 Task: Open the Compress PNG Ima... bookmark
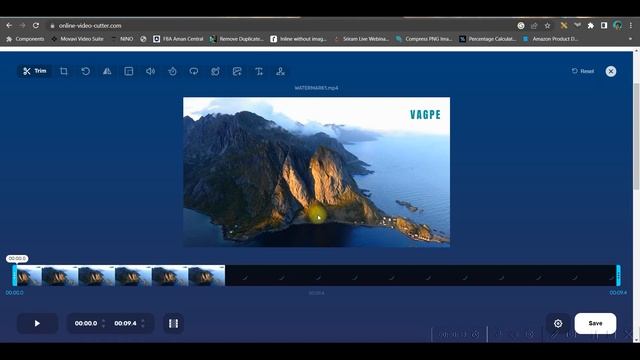[x=424, y=39]
